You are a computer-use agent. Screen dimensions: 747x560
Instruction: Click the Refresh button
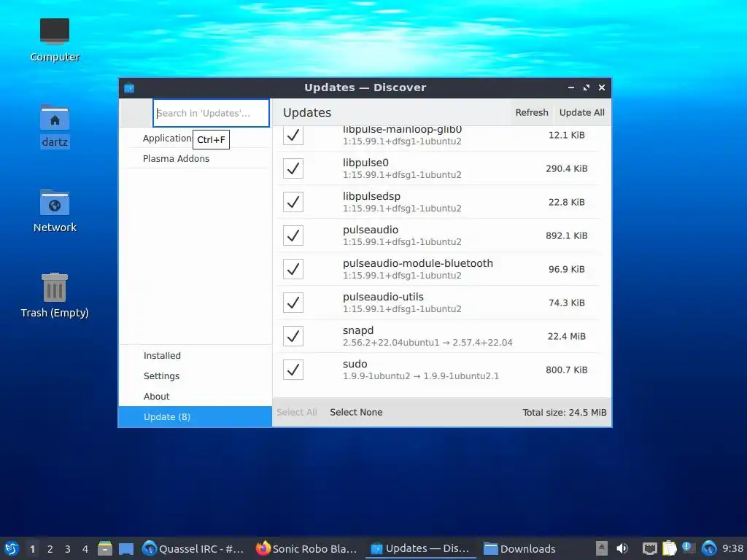pos(532,112)
